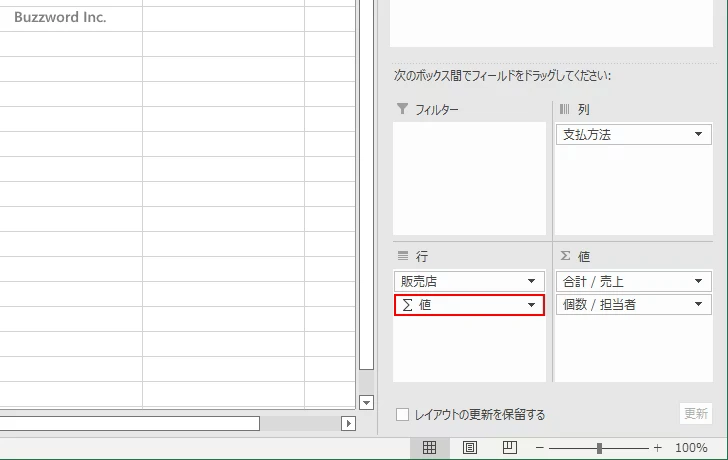Open the 支払方法 field dropdown in 列 area

[x=698, y=135]
